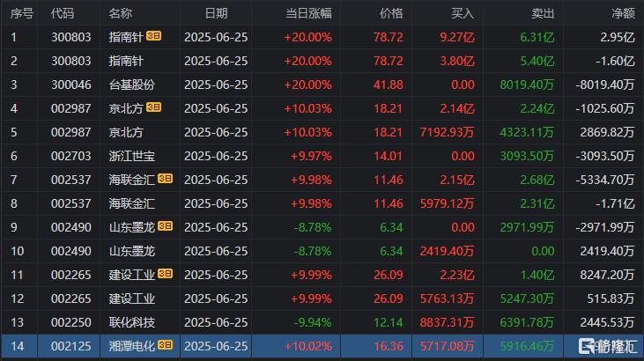
Task: Sort by the 净额 column header
Action: [x=624, y=13]
